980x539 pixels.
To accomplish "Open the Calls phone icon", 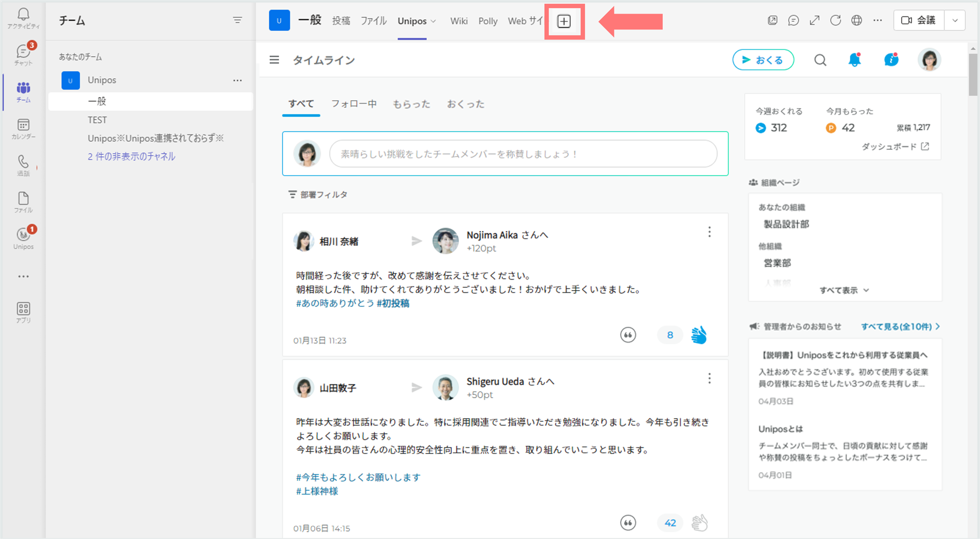I will [x=23, y=165].
